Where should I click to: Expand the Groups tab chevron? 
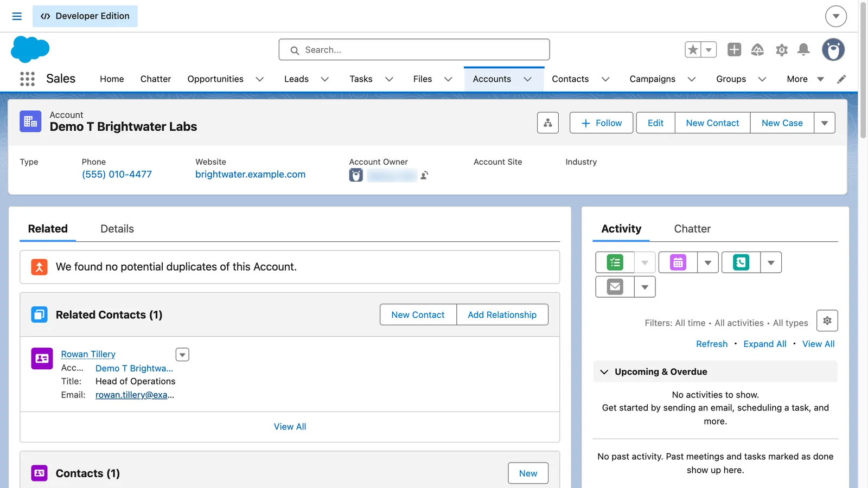[x=762, y=79]
